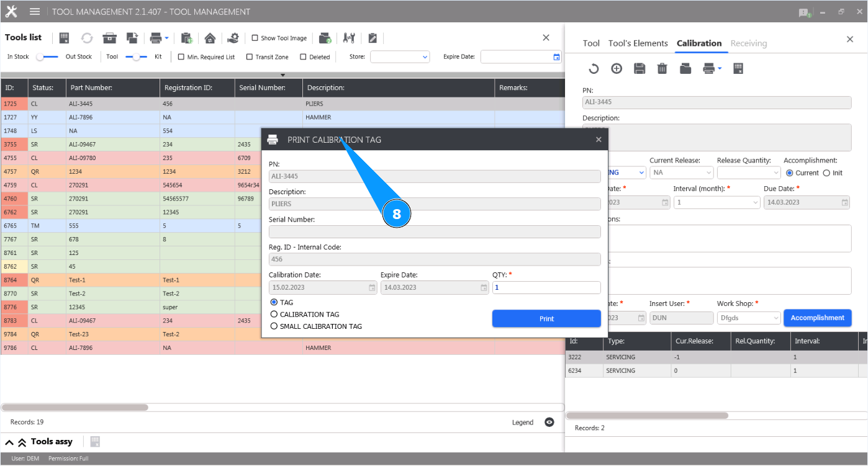Click the clipboard with green badge icon
This screenshot has width=868, height=466.
(x=187, y=38)
